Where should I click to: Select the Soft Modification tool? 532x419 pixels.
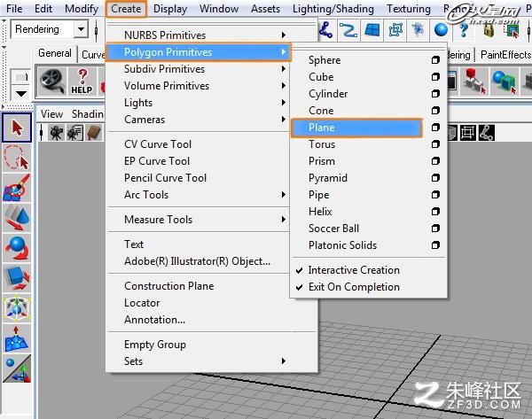[17, 338]
